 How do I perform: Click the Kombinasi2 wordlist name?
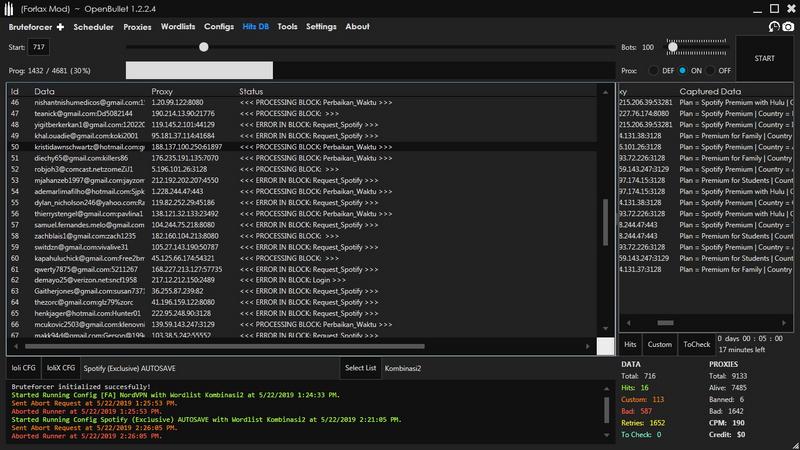(403, 368)
